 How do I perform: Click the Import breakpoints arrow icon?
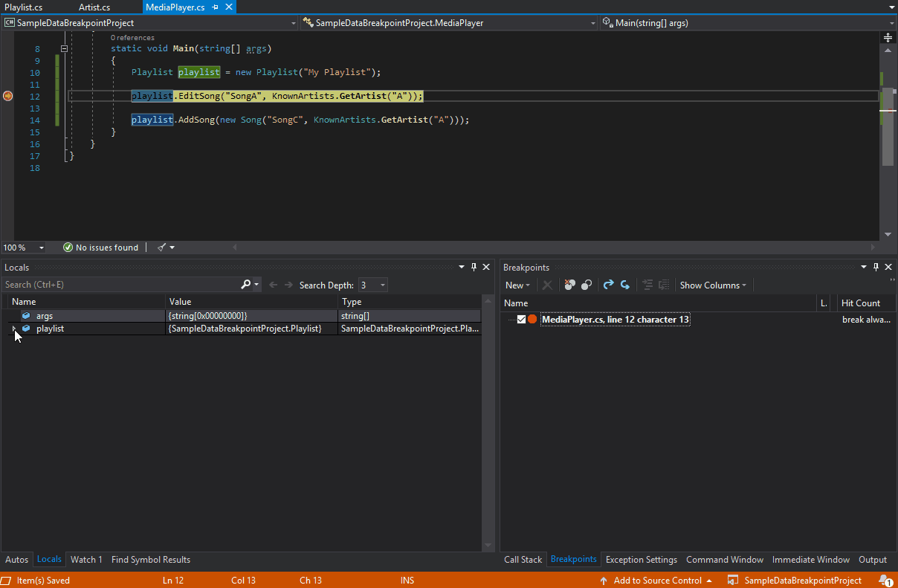(625, 285)
